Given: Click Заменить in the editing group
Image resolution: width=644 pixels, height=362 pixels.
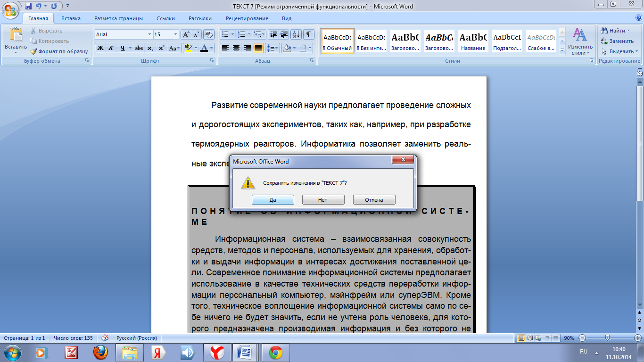Looking at the screenshot, I should click(x=617, y=41).
